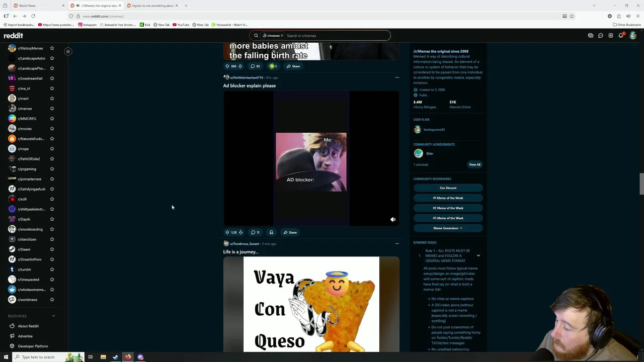The width and height of the screenshot is (644, 362).
Task: Favorite r/memes with its star
Action: [x=52, y=109]
